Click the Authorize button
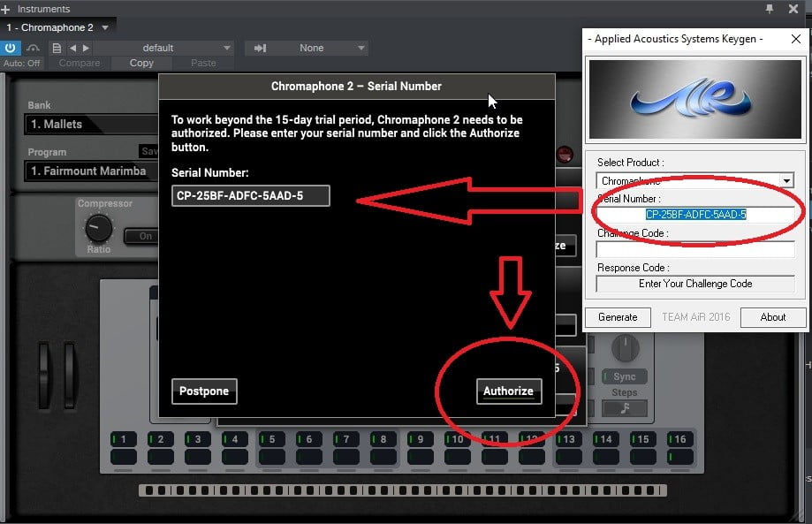This screenshot has height=524, width=812. click(x=509, y=391)
